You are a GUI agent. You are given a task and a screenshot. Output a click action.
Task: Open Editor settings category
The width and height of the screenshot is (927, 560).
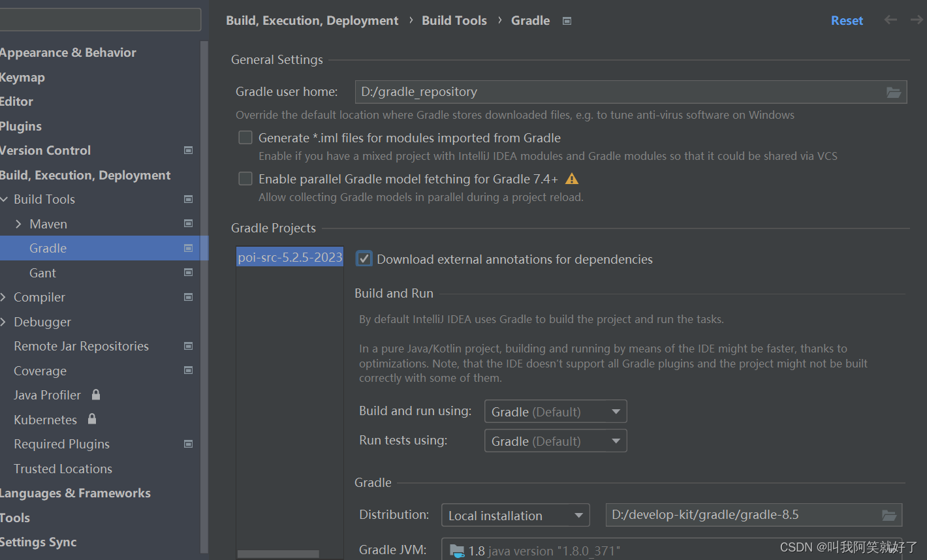coord(16,101)
